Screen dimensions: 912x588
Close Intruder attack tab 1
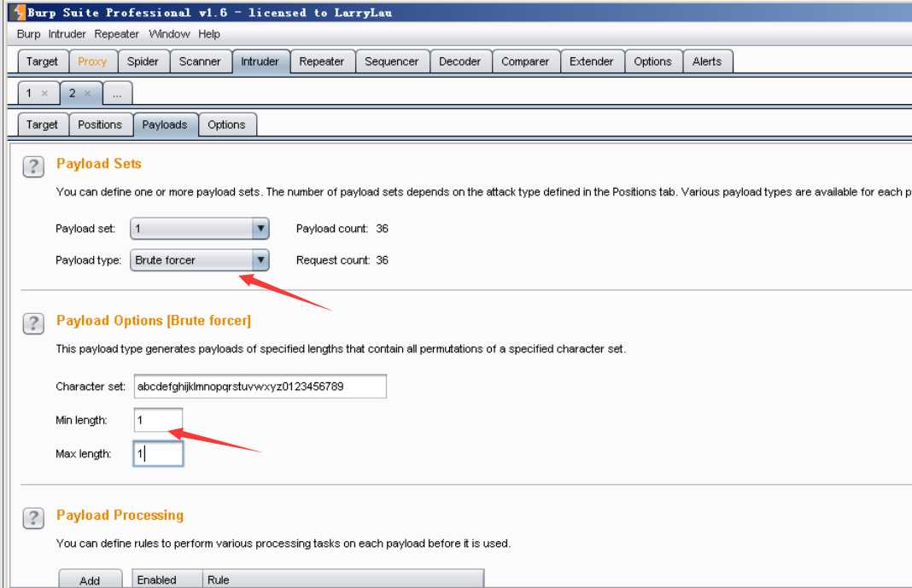pos(44,93)
